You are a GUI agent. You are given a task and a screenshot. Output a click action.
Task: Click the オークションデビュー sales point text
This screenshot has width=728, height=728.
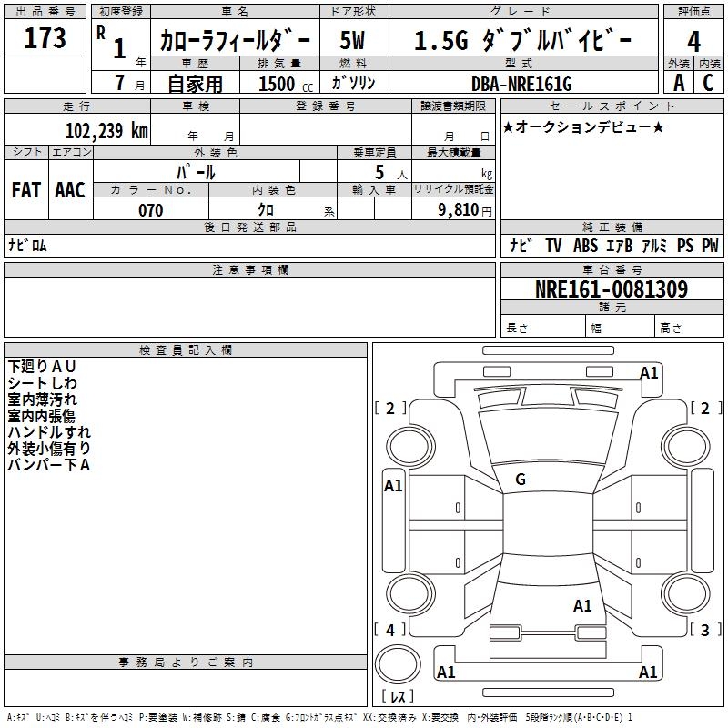click(x=583, y=126)
